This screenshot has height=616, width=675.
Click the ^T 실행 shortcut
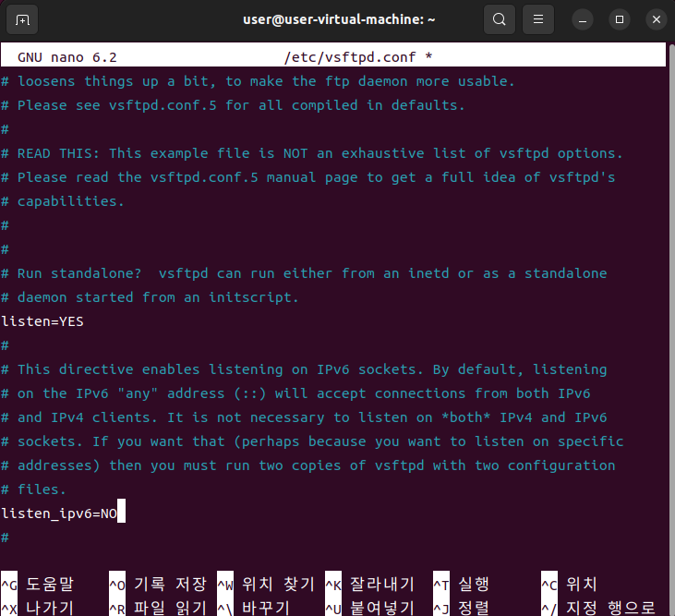point(462,585)
